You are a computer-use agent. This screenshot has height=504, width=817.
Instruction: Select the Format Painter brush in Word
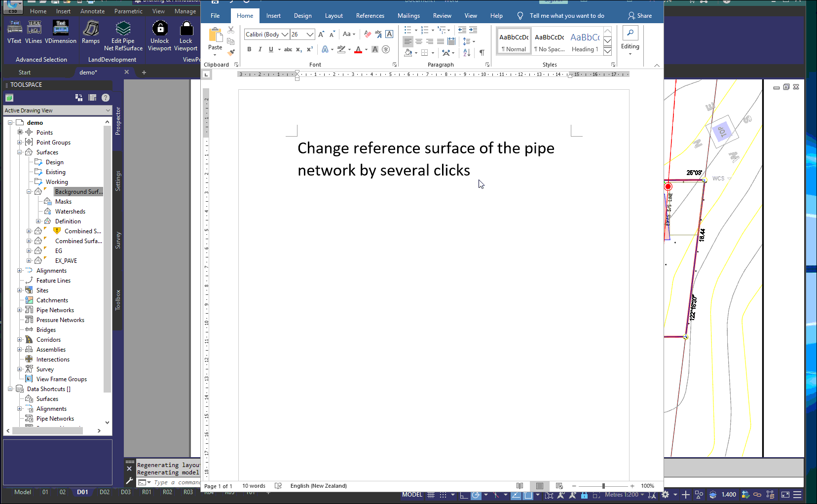tap(231, 52)
